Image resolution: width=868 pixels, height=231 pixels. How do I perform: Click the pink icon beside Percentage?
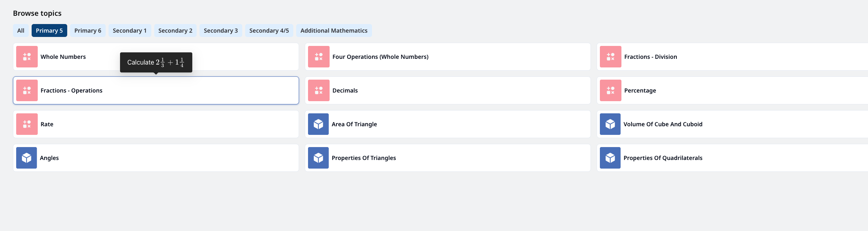pos(611,90)
